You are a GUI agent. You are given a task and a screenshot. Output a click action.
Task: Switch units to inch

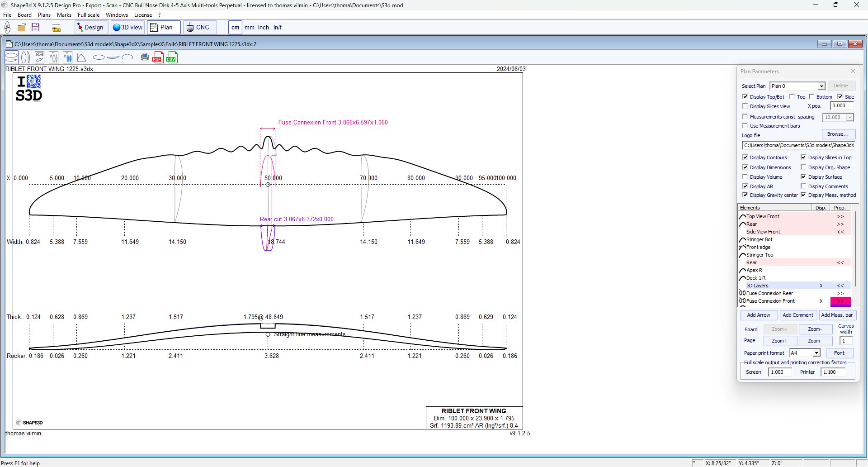click(x=264, y=27)
